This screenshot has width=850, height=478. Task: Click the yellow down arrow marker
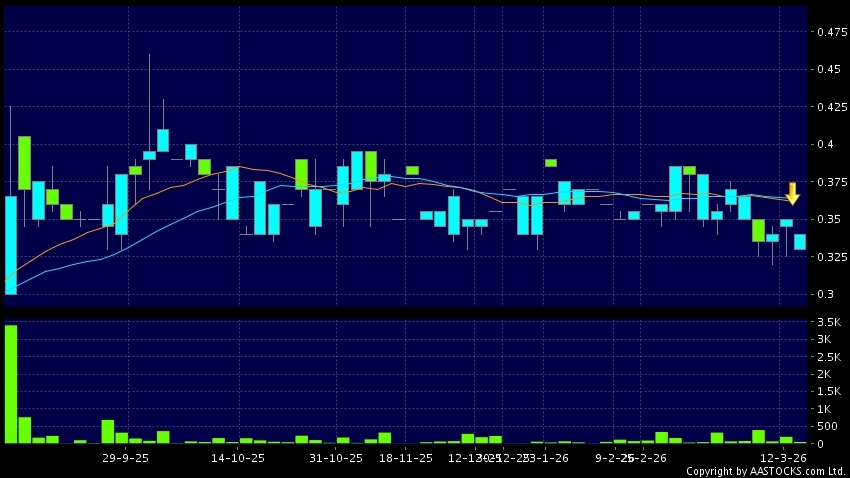coord(792,193)
